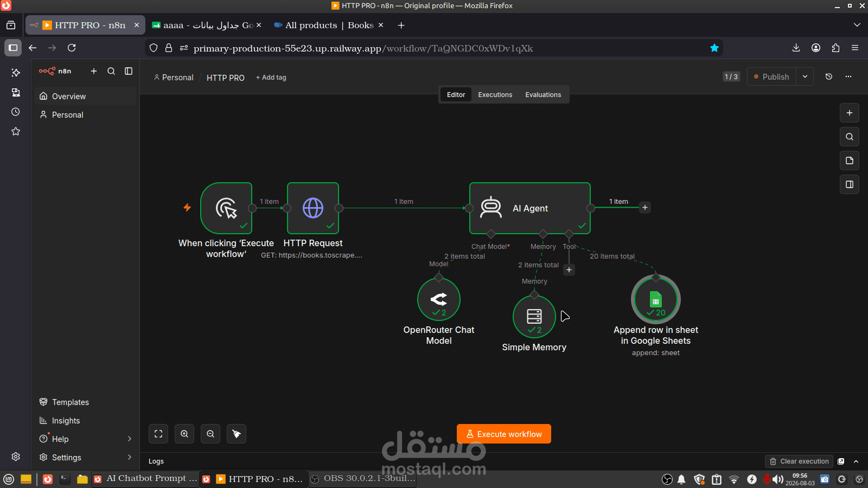
Task: Open the system volume control
Action: tap(778, 479)
